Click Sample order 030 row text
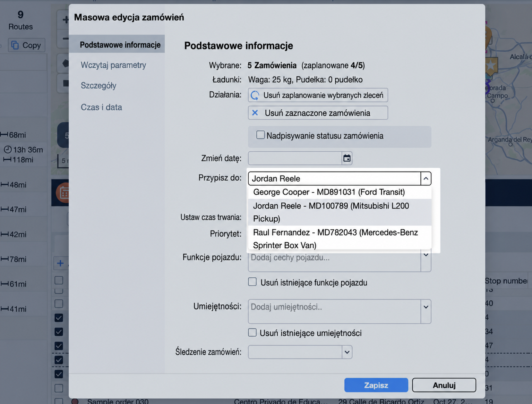Viewport: 532px width, 404px height. click(118, 401)
